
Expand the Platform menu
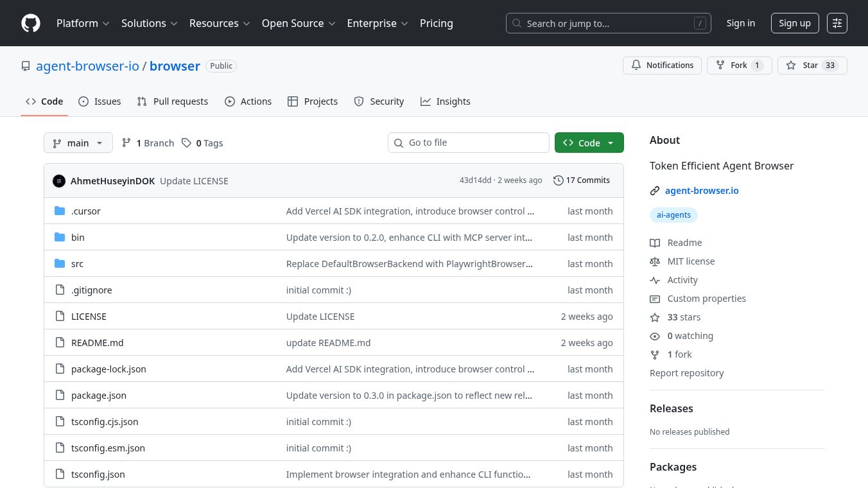(83, 23)
